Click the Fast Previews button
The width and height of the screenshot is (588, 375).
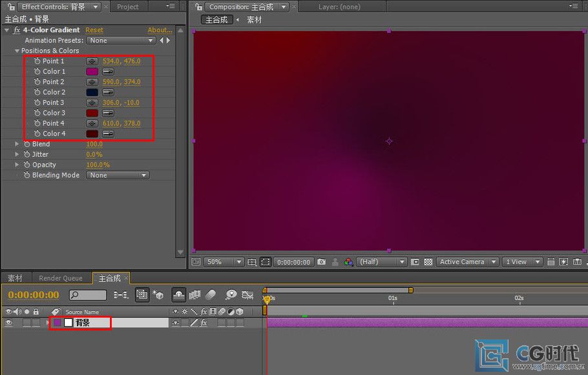[563, 262]
